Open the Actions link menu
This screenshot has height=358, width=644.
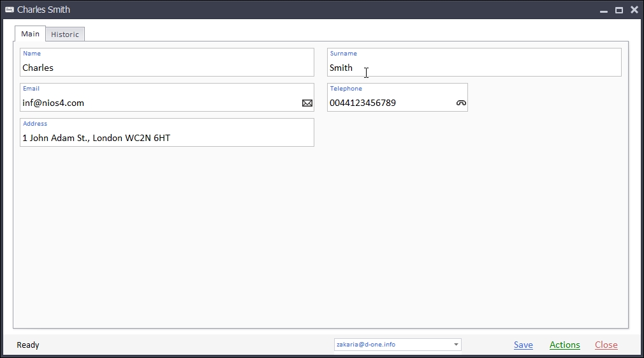point(564,345)
